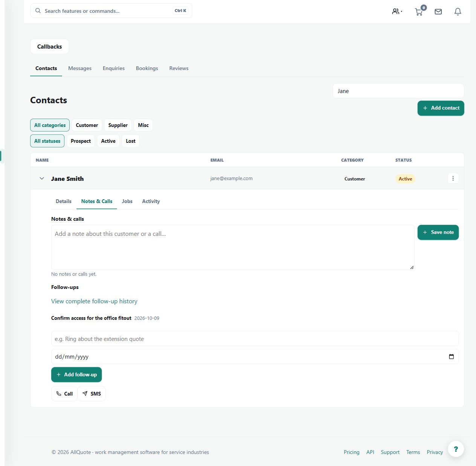Open the notifications bell icon

(x=458, y=12)
